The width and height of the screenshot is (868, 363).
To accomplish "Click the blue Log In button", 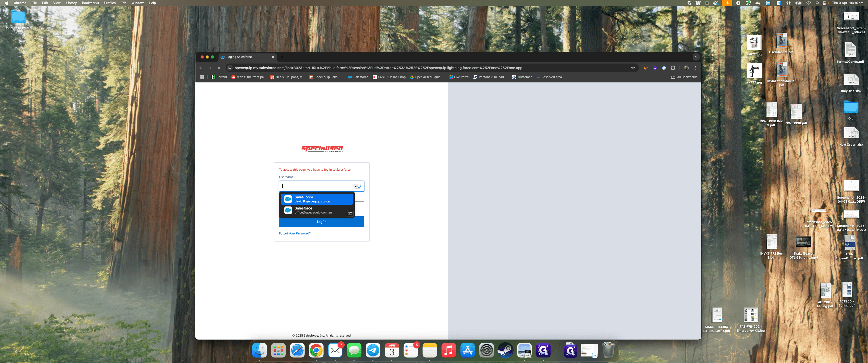I will click(x=321, y=222).
